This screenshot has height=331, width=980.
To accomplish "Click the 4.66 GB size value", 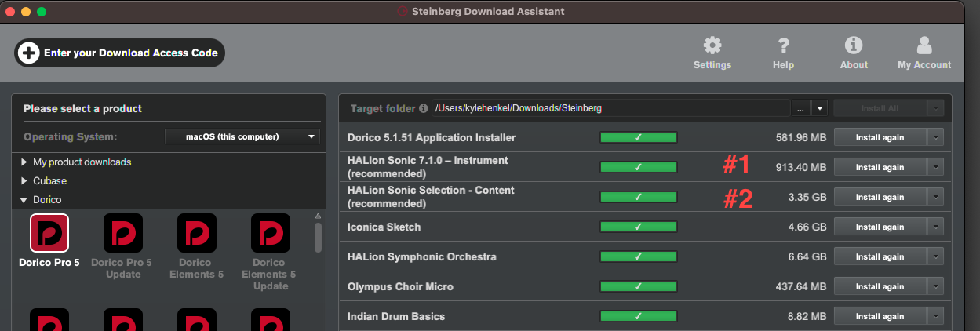I will [807, 227].
